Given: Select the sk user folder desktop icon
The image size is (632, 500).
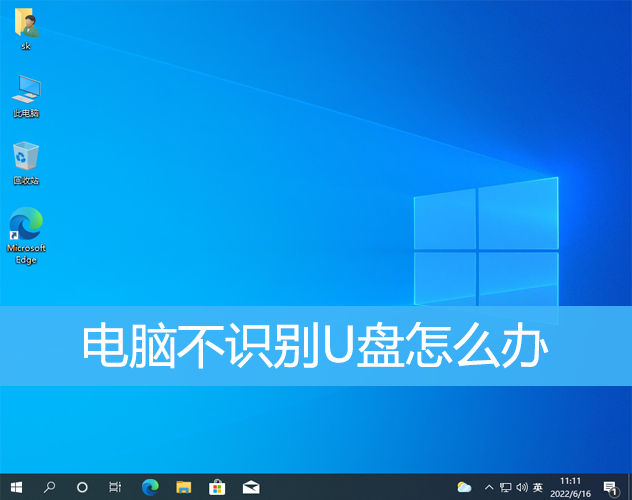Looking at the screenshot, I should pyautogui.click(x=26, y=30).
